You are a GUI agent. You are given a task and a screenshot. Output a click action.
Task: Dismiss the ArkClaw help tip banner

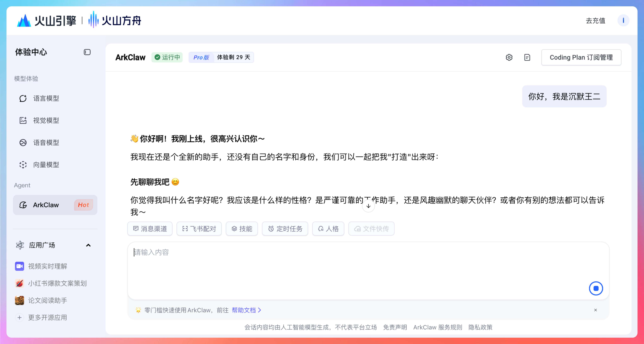[596, 310]
